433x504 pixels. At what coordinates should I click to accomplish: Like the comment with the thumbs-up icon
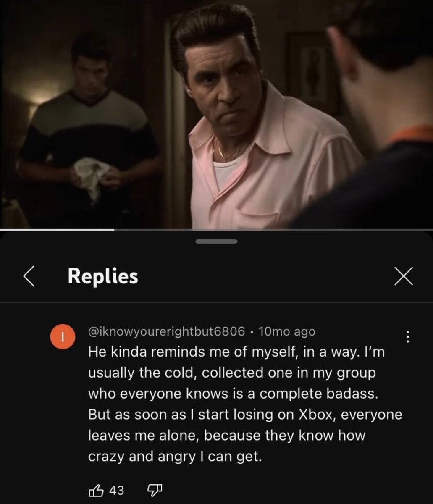[95, 490]
